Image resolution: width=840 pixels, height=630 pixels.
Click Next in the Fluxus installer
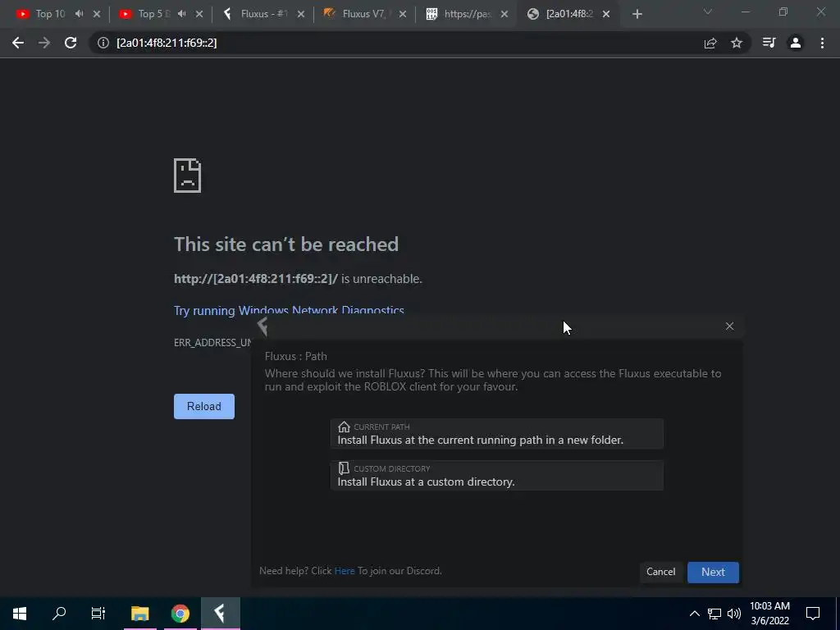(x=713, y=572)
